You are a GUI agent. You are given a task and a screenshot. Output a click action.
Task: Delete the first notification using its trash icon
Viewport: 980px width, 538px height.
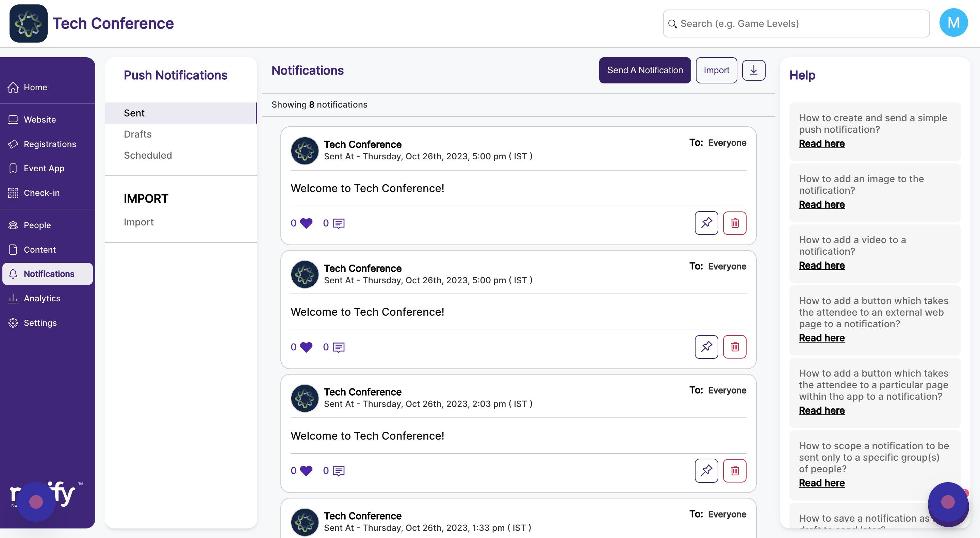coord(734,223)
